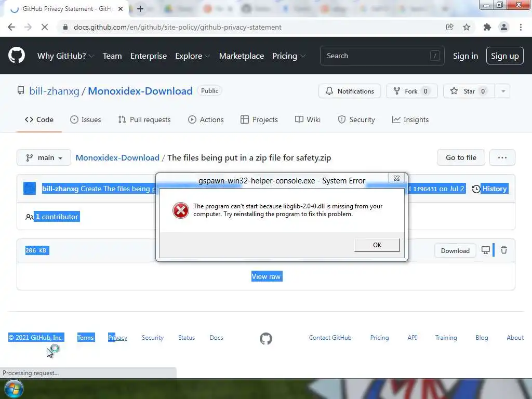532x399 pixels.
Task: Click the share page icon in address bar
Action: click(x=449, y=27)
